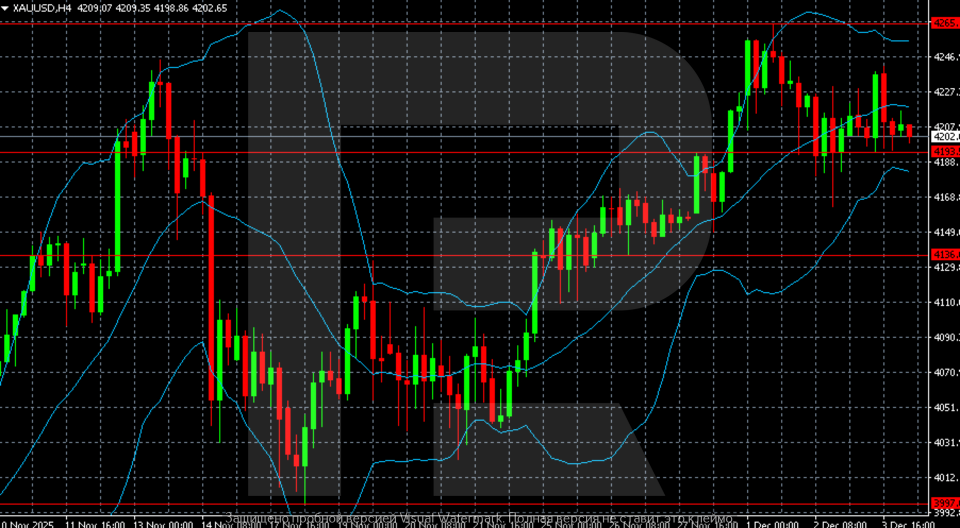Click the red 3997 price level tag
The width and height of the screenshot is (960, 528).
click(x=944, y=504)
